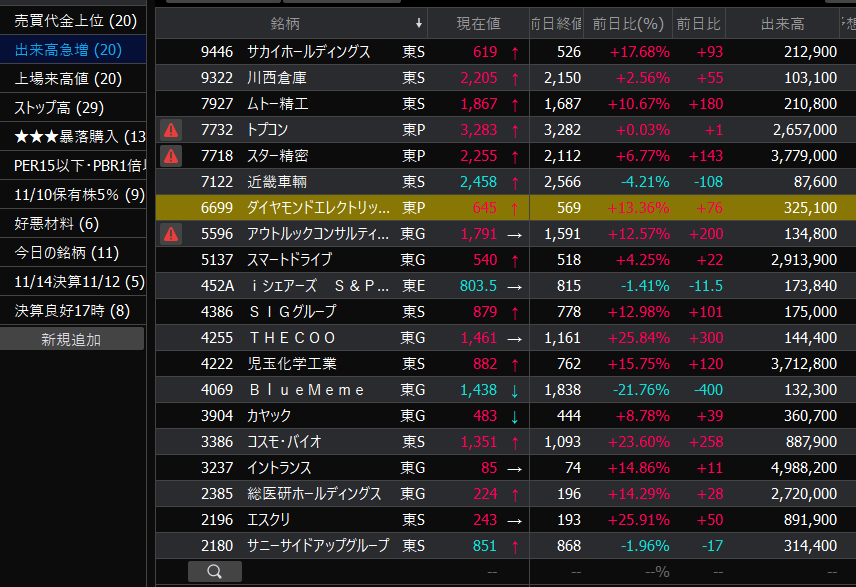
Task: Click the sort arrow in 銘柄 column header
Action: click(418, 23)
